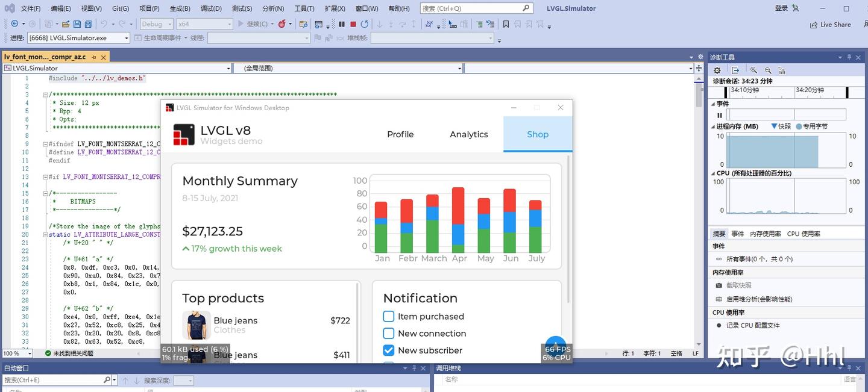Image resolution: width=868 pixels, height=392 pixels.
Task: Switch to the Analytics tab in LVGL demo
Action: (468, 134)
